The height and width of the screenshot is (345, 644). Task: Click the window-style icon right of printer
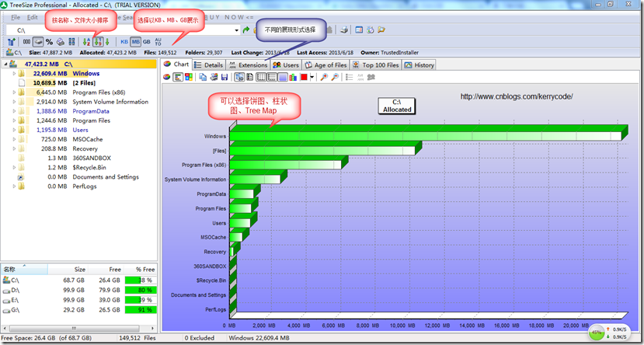click(359, 30)
